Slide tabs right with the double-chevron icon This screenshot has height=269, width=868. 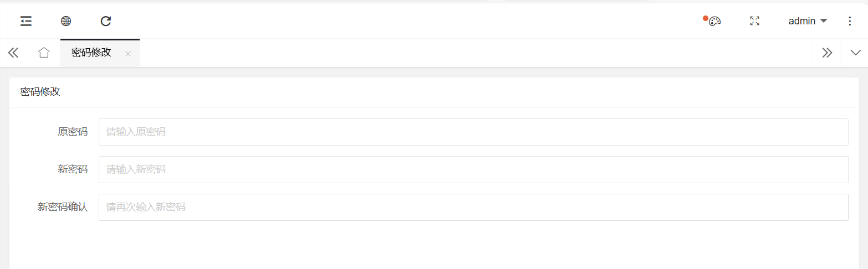(x=827, y=53)
